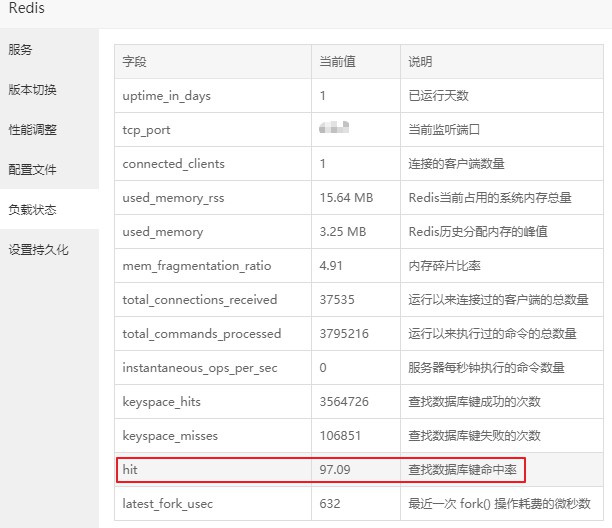Click the uptime_in_days value 1
This screenshot has height=528, width=612.
point(323,96)
